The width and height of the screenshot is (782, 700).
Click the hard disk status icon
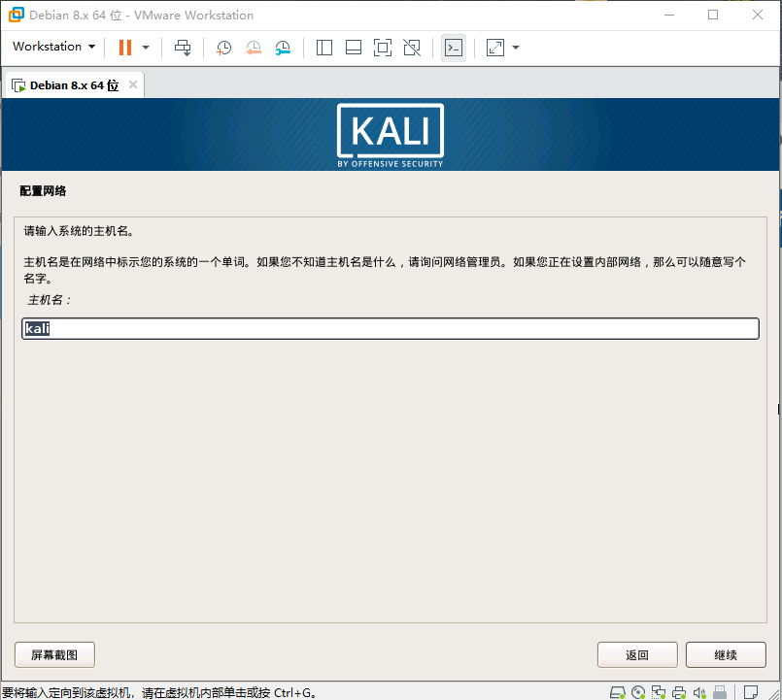pos(618,692)
